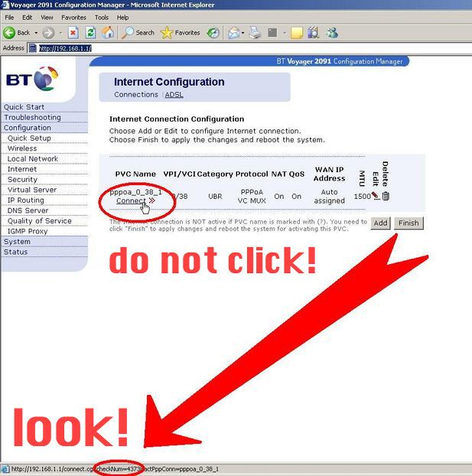472x476 pixels.
Task: Open the Forward history dropdown arrow
Action: pyautogui.click(x=60, y=33)
